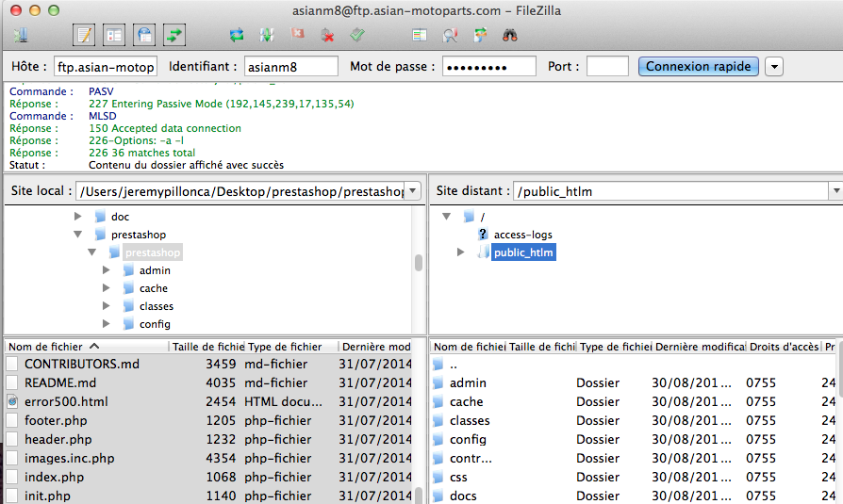The width and height of the screenshot is (843, 504).
Task: Select public_htlm in remote tree
Action: pyautogui.click(x=523, y=252)
